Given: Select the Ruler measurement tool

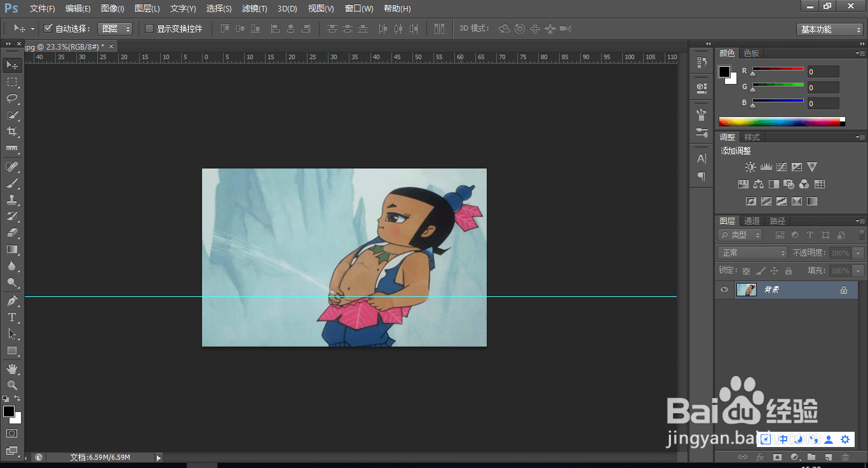Looking at the screenshot, I should pos(12,149).
